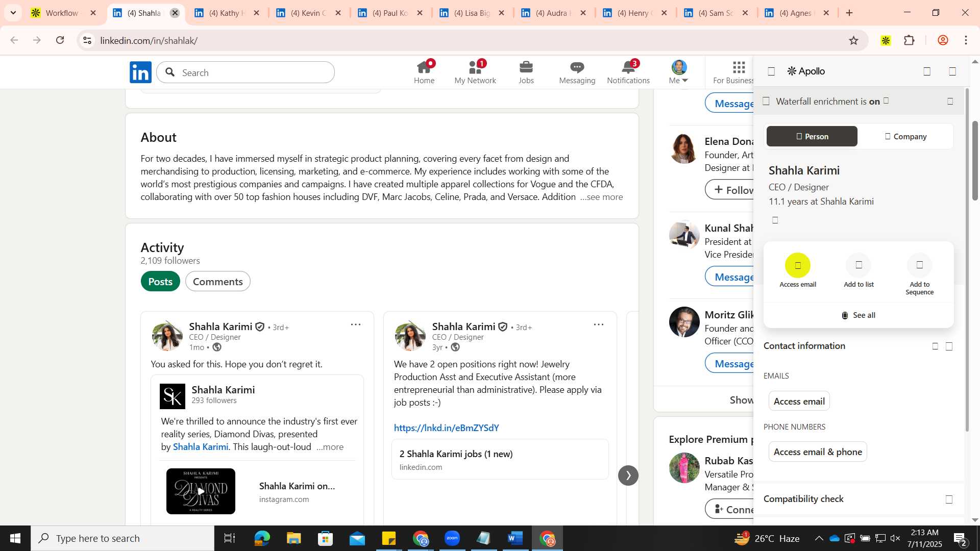Image resolution: width=980 pixels, height=551 pixels.
Task: Open Moritz Glik profile photo
Action: tap(684, 322)
